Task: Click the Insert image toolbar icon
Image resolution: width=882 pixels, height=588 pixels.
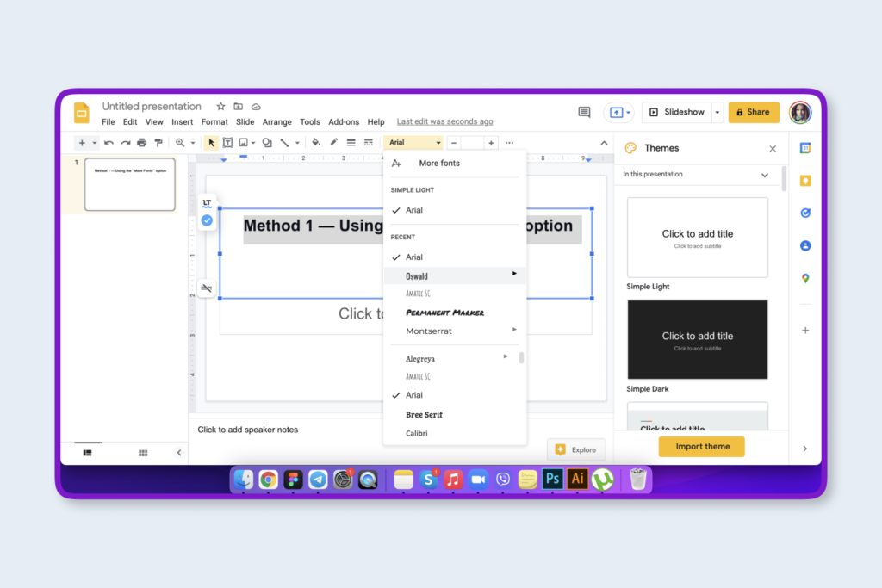Action: coord(244,142)
